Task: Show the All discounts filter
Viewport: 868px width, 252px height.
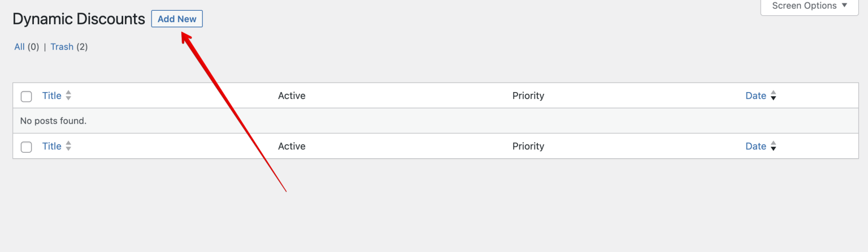Action: click(x=19, y=47)
